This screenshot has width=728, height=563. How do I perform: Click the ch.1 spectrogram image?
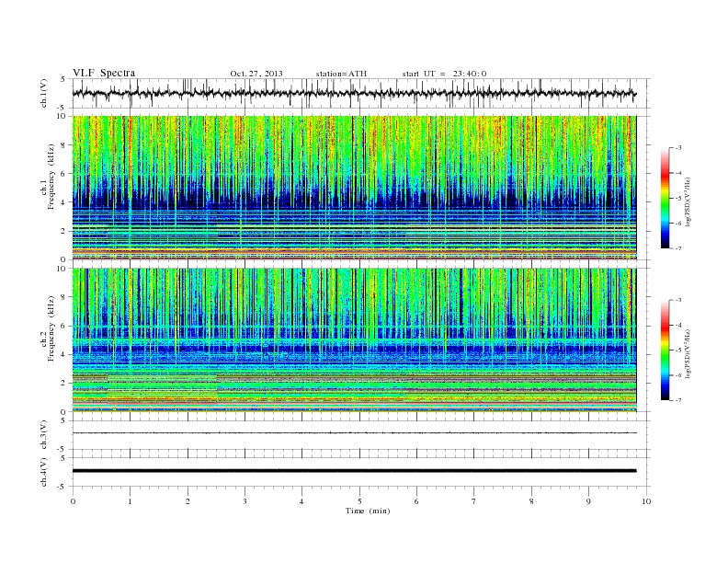point(354,188)
